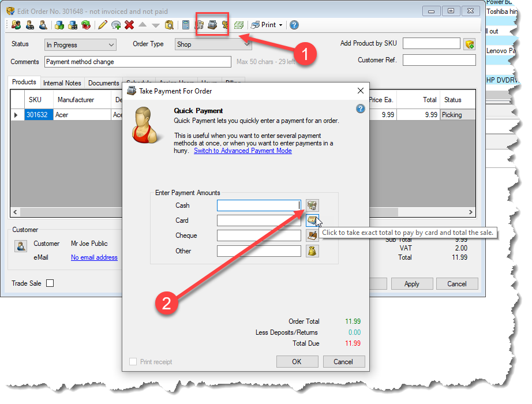Click the cash register take payment toolbar icon
Image resolution: width=532 pixels, height=404 pixels.
pyautogui.click(x=212, y=25)
